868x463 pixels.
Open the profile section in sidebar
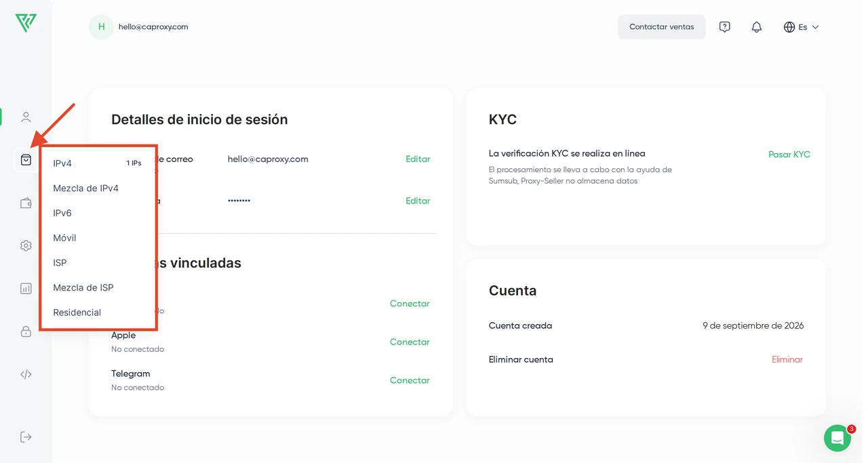point(26,117)
